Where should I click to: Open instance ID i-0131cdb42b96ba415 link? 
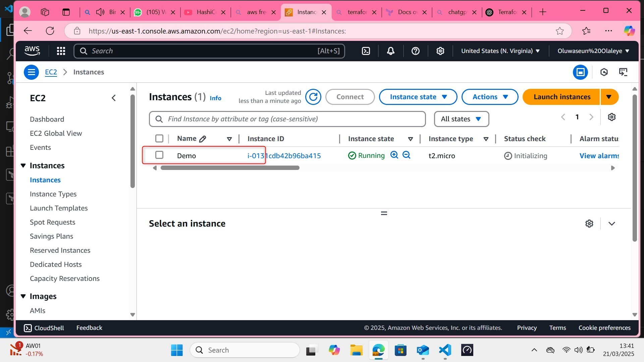pos(284,156)
